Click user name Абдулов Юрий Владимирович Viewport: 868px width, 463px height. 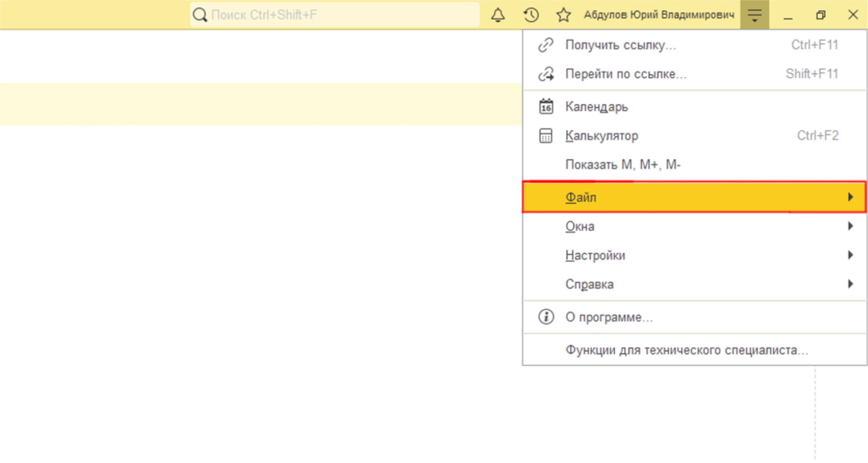tap(659, 15)
